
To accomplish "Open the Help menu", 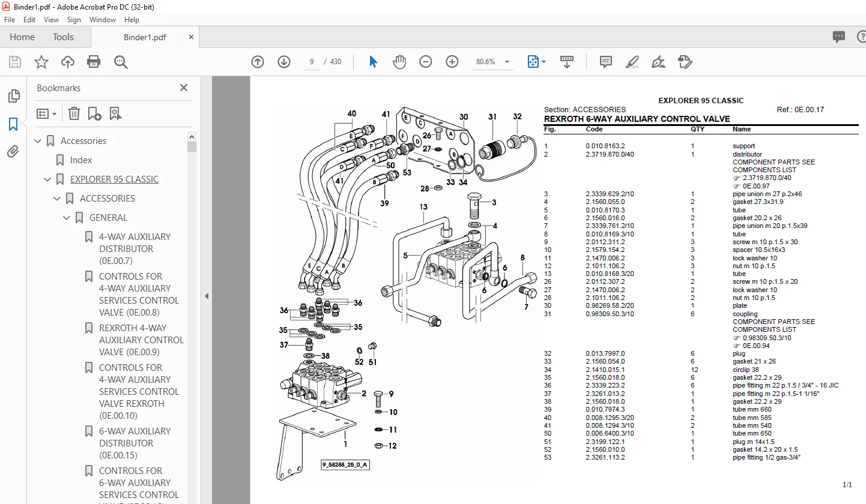I will (x=132, y=20).
